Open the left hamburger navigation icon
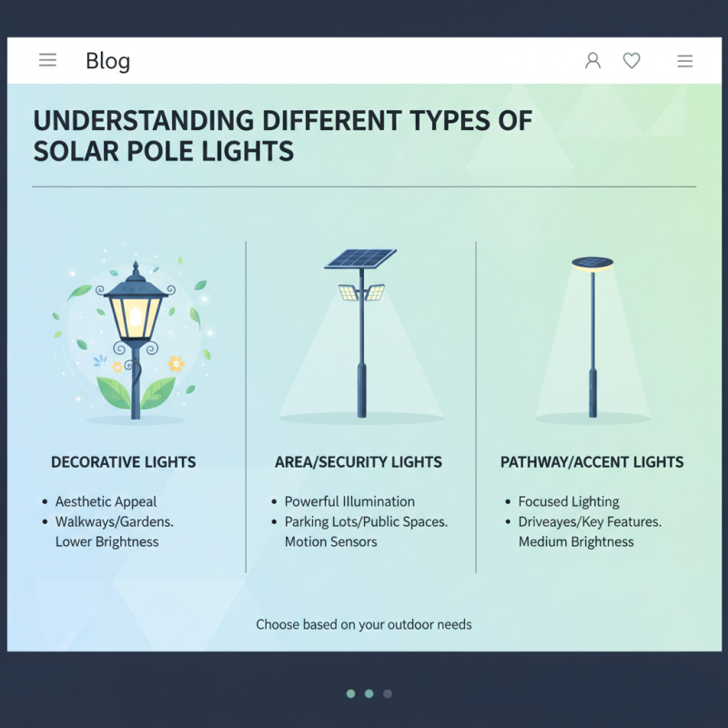 [x=47, y=60]
